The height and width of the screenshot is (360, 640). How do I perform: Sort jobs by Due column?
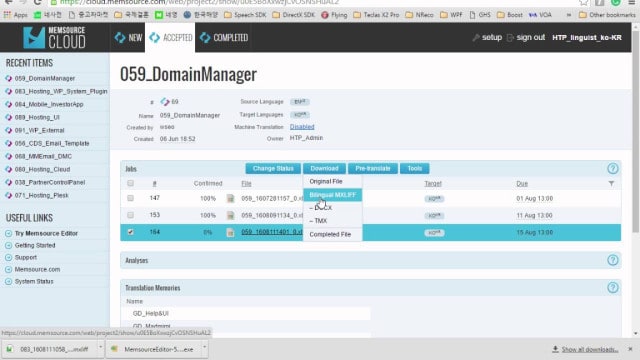[x=522, y=184]
